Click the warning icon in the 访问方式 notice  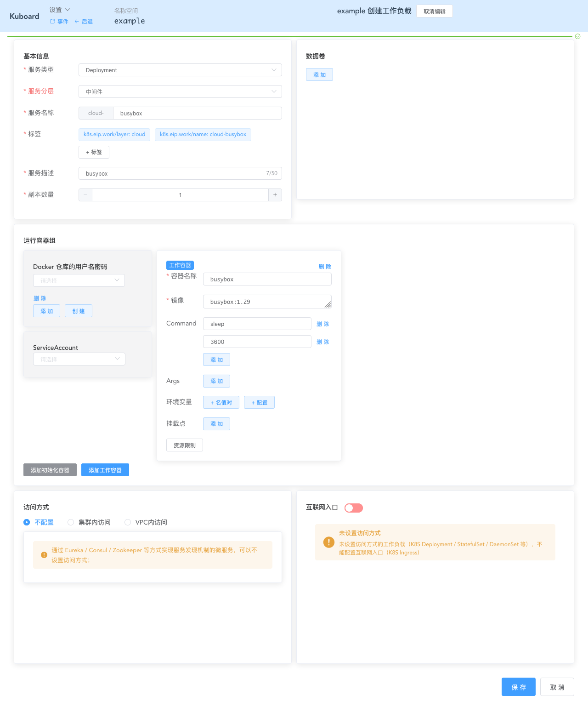(x=44, y=555)
